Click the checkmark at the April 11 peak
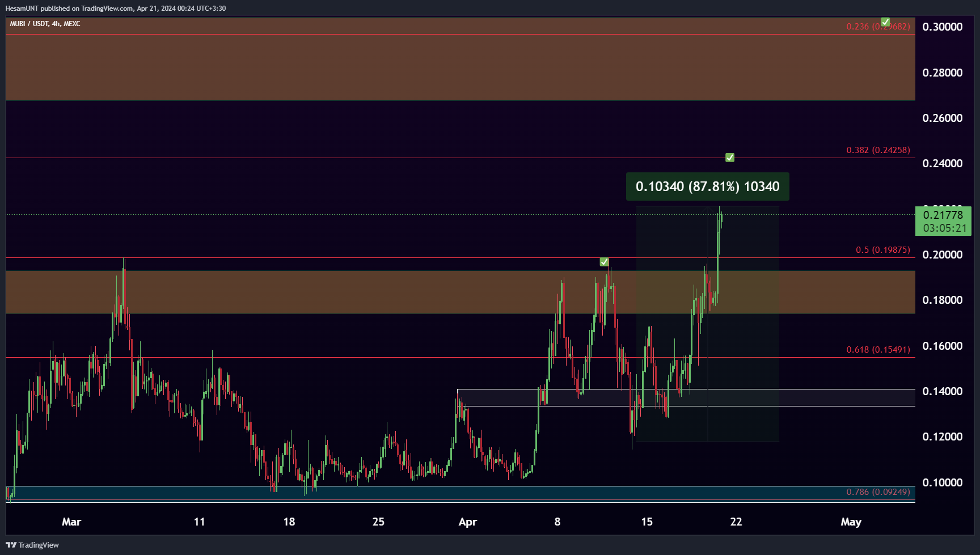 click(605, 261)
